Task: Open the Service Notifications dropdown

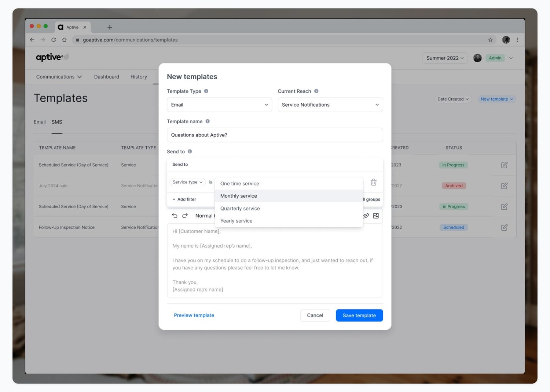Action: click(x=330, y=105)
